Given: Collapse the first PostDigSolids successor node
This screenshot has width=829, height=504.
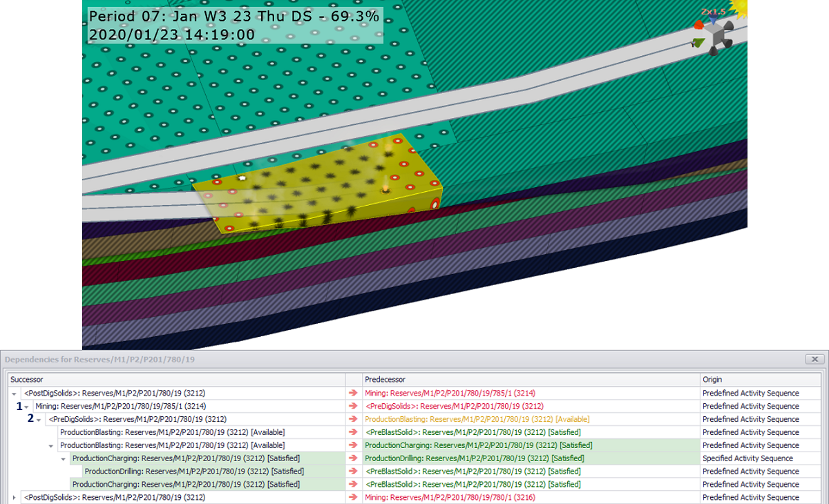Looking at the screenshot, I should point(15,394).
